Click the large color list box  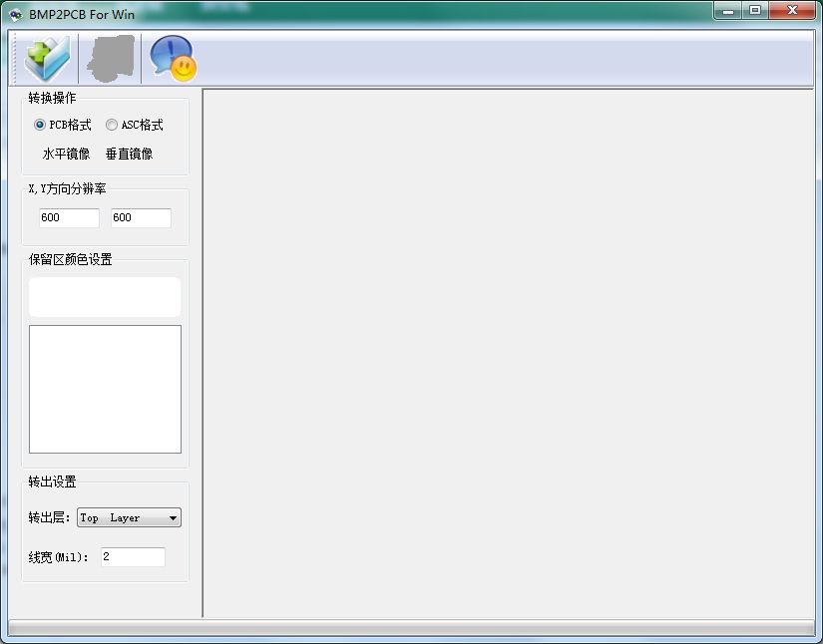[x=105, y=389]
